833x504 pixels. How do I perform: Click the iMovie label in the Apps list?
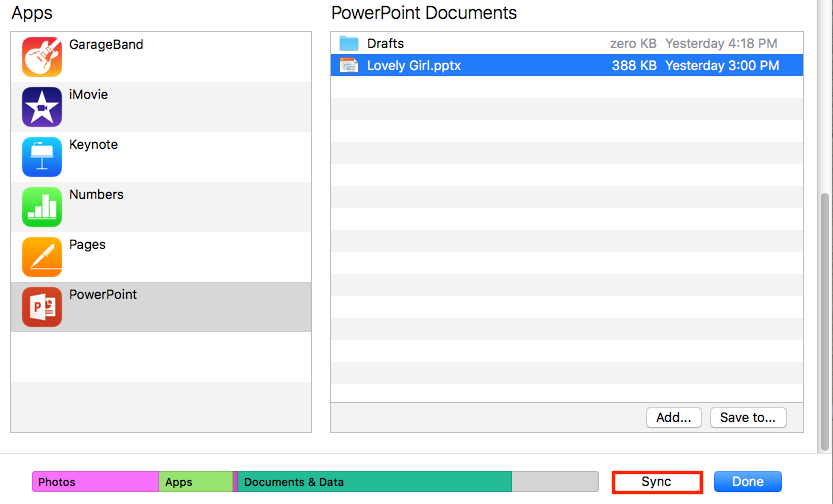[x=88, y=95]
